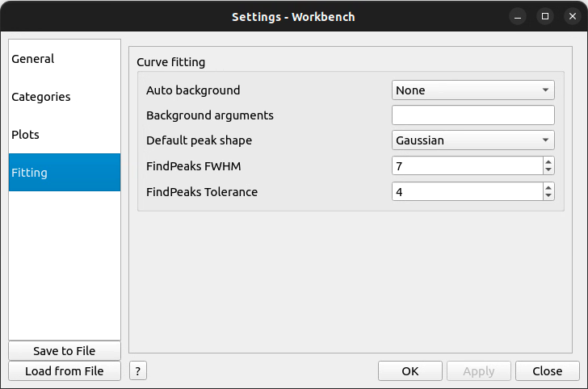This screenshot has height=389, width=588.
Task: Select the Categories settings section
Action: click(x=41, y=97)
